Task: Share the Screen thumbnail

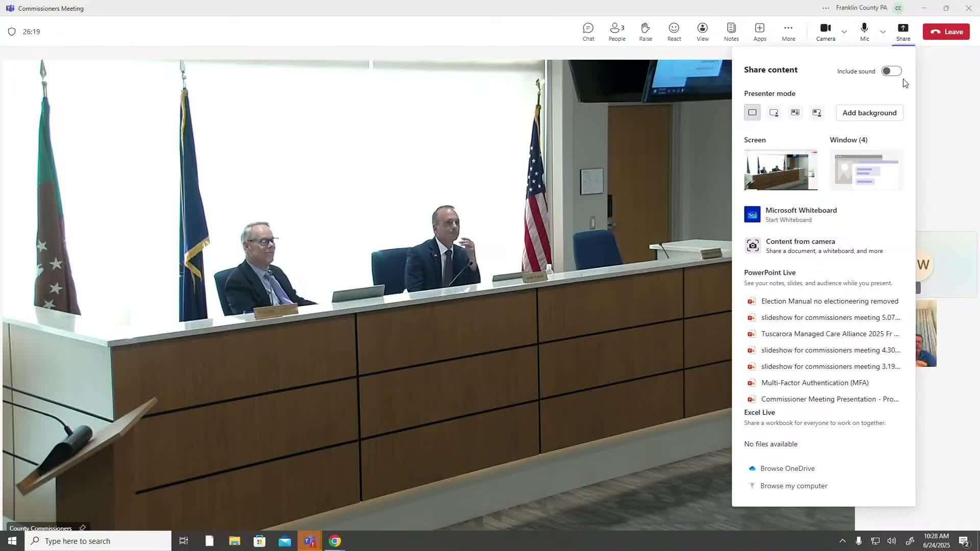Action: [780, 170]
